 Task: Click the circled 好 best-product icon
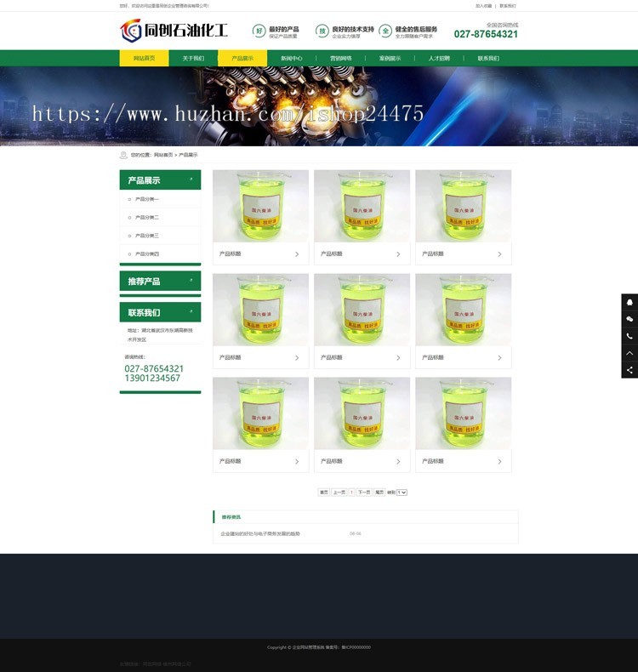(x=259, y=31)
